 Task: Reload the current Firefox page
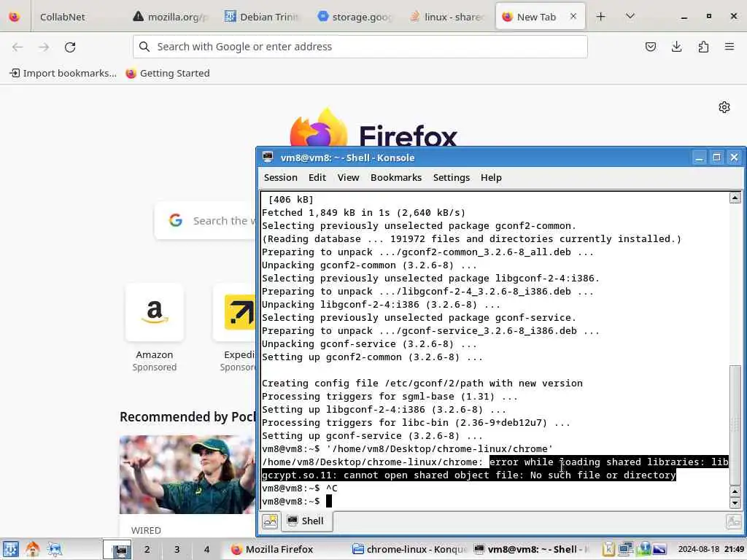(x=70, y=47)
